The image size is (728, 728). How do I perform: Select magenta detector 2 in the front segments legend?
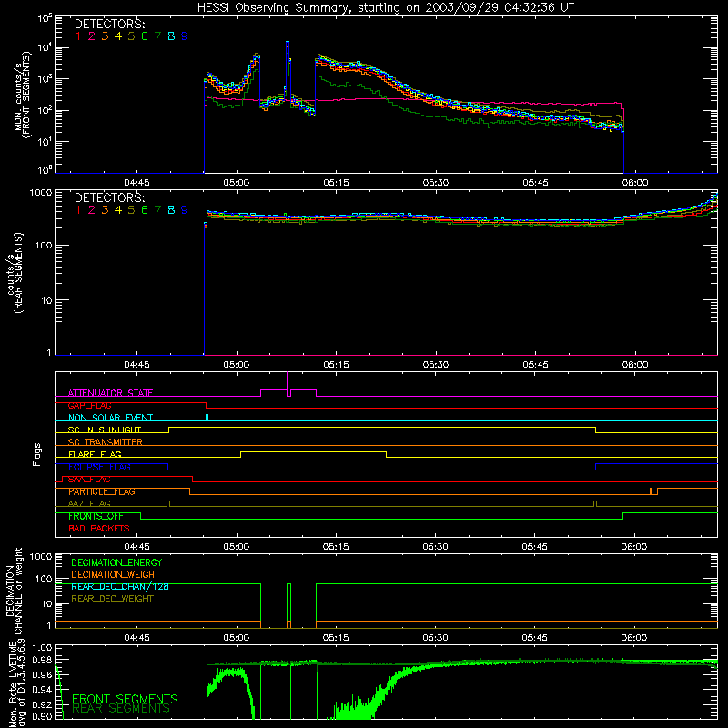tap(92, 36)
